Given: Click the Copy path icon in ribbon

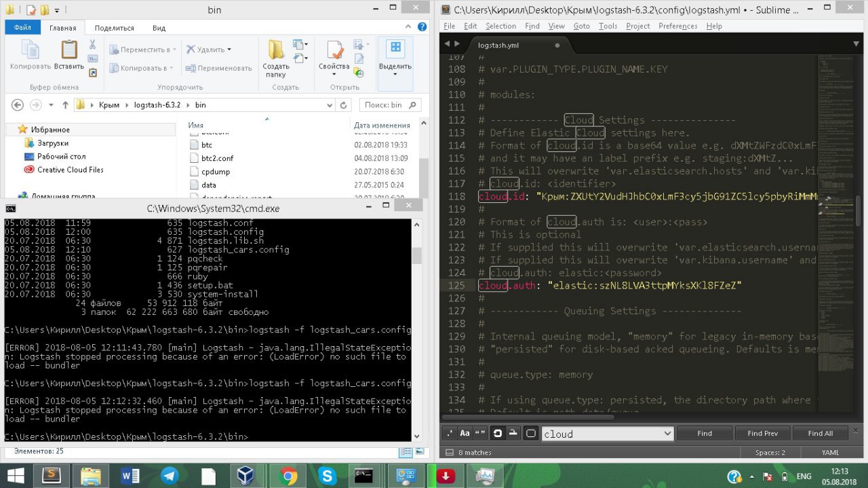Looking at the screenshot, I should point(93,58).
